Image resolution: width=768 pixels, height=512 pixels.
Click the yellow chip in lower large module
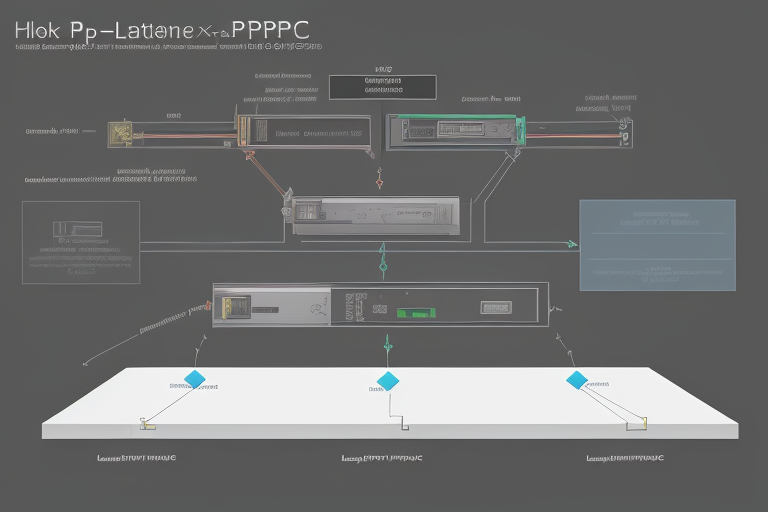[x=233, y=306]
